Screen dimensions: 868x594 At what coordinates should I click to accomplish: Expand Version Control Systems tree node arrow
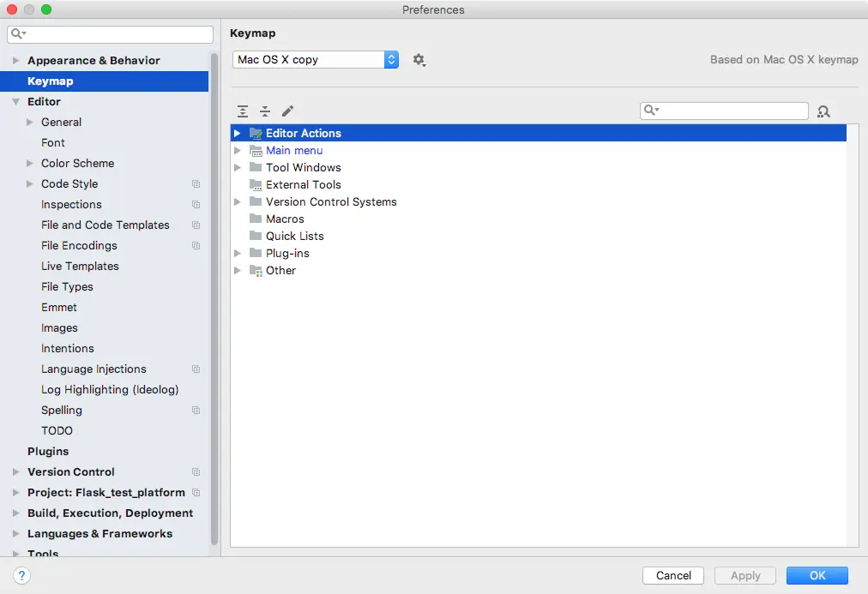coord(238,201)
